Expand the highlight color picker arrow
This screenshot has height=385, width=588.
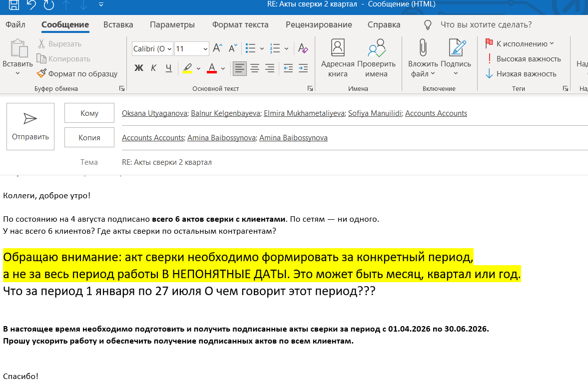coord(198,68)
